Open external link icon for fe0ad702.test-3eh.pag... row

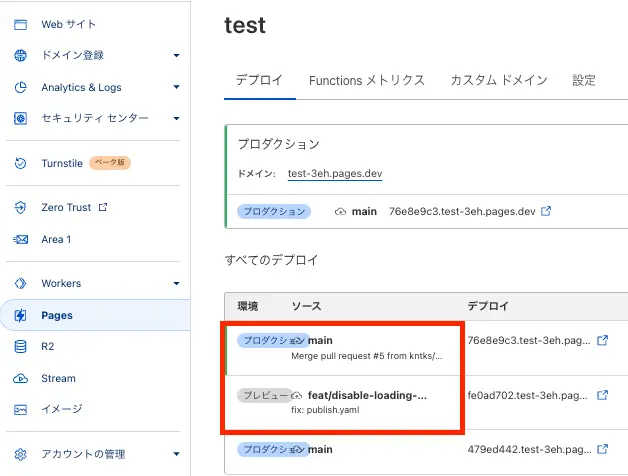click(602, 395)
